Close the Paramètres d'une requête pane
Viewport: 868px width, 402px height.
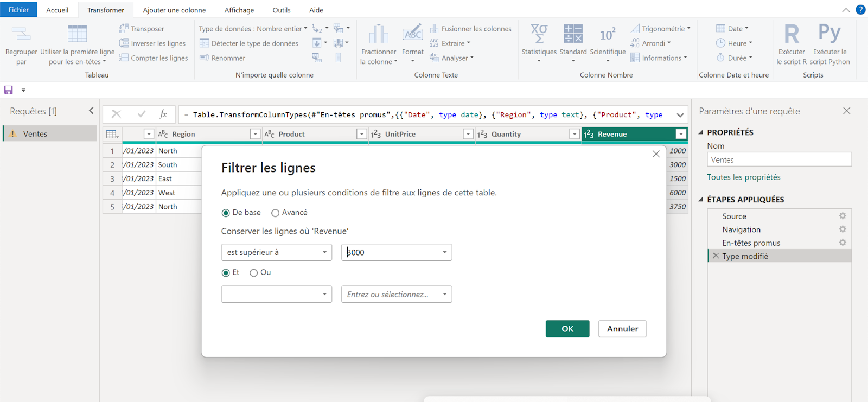[846, 111]
